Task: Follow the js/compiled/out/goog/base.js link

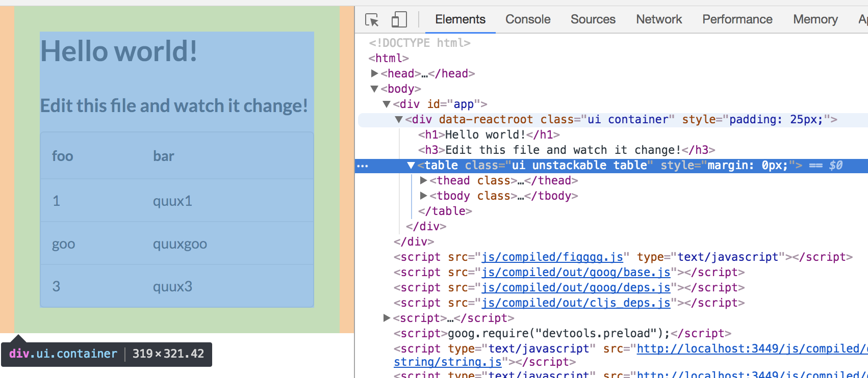Action: click(576, 273)
